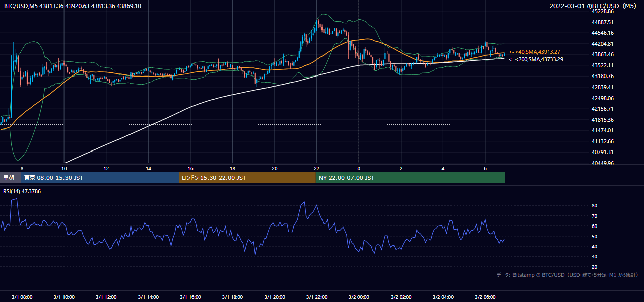644x302 pixels.
Task: Click the date label 3/2 06:00
Action: tap(485, 297)
